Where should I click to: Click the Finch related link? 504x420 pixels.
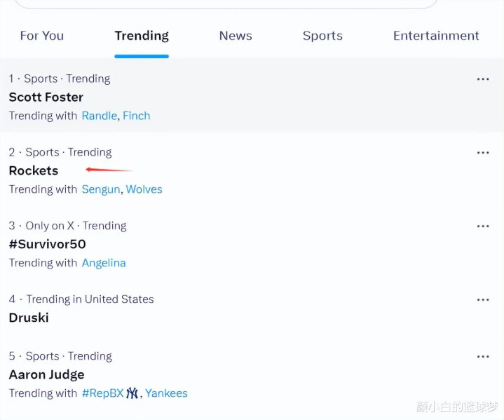[137, 116]
